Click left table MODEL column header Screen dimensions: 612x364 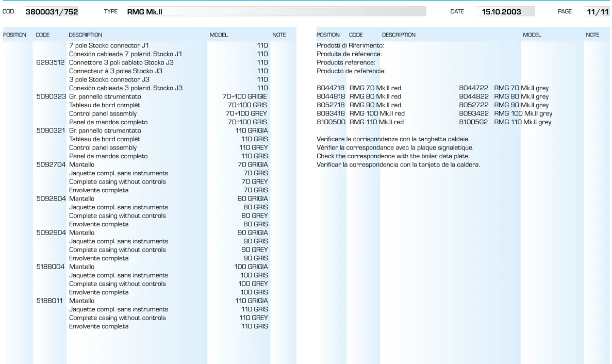(x=218, y=35)
